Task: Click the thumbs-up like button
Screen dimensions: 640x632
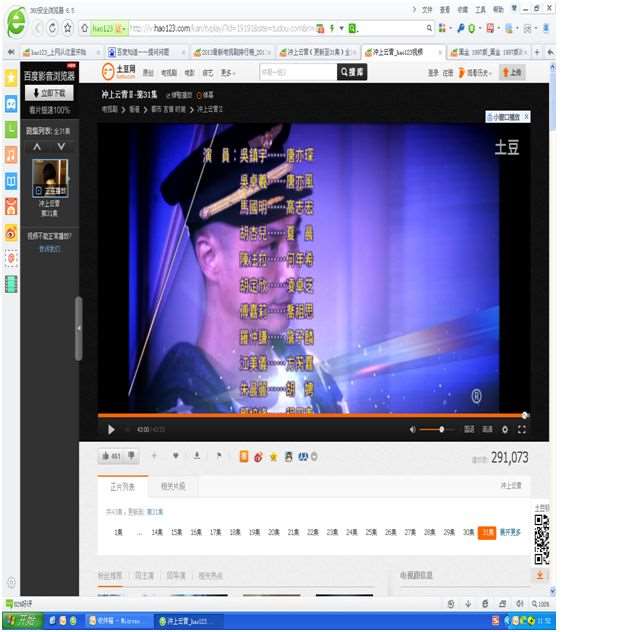Action: coord(111,456)
